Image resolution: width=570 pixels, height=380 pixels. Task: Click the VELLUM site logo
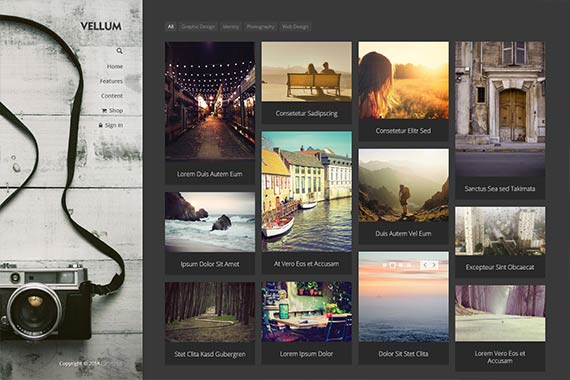coord(101,26)
